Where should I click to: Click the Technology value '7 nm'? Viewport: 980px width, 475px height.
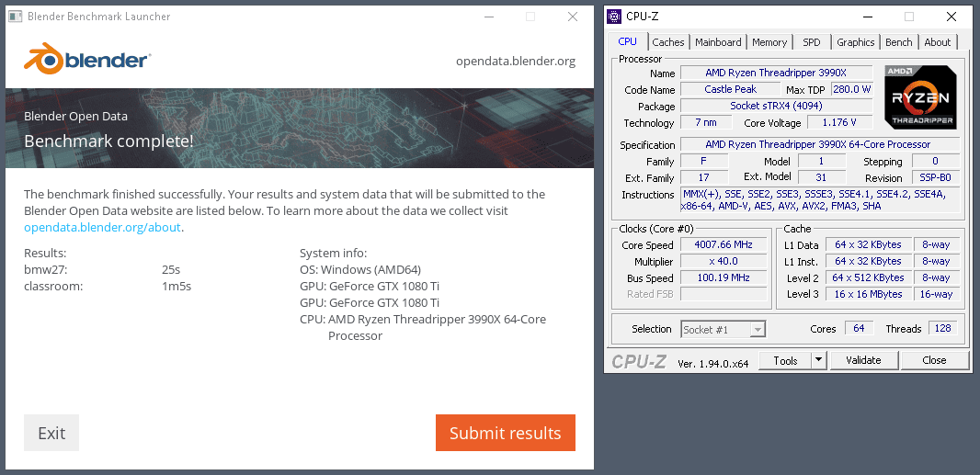706,122
